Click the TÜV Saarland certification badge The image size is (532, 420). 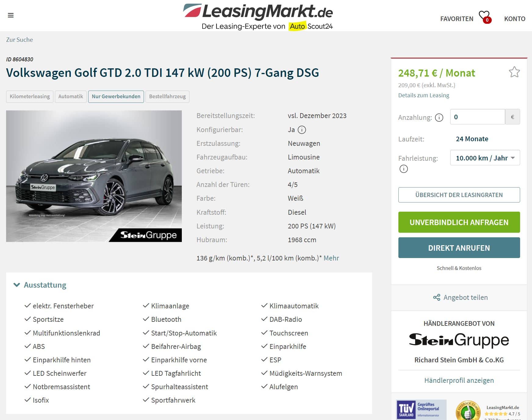[421, 410]
